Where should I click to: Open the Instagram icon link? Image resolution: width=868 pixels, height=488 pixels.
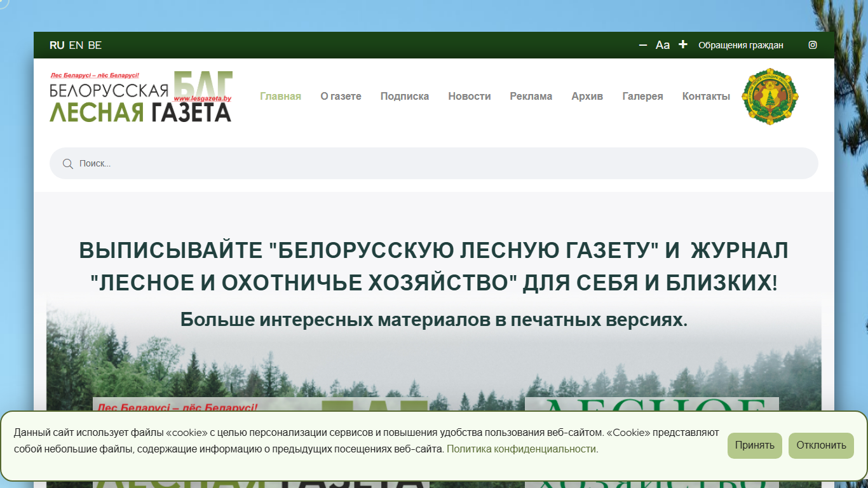tap(812, 45)
